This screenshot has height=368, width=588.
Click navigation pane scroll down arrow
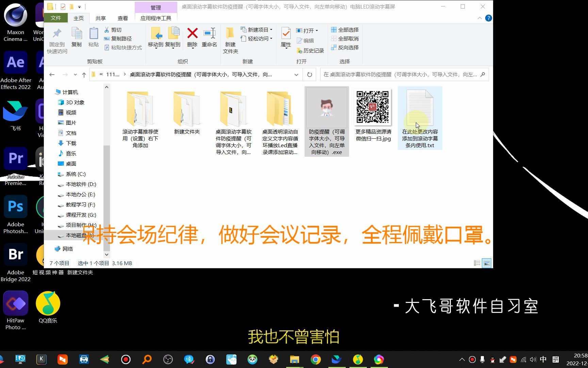pos(107,255)
